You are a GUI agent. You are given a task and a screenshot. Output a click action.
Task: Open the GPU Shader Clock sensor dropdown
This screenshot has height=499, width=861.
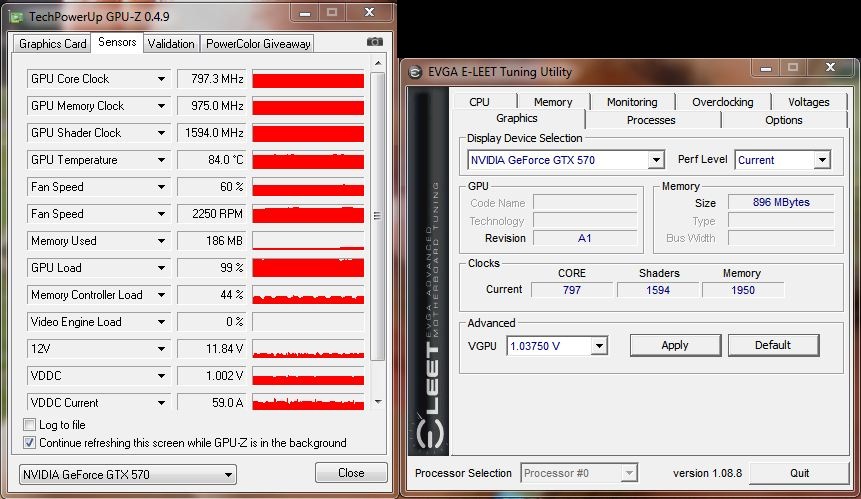pos(161,132)
